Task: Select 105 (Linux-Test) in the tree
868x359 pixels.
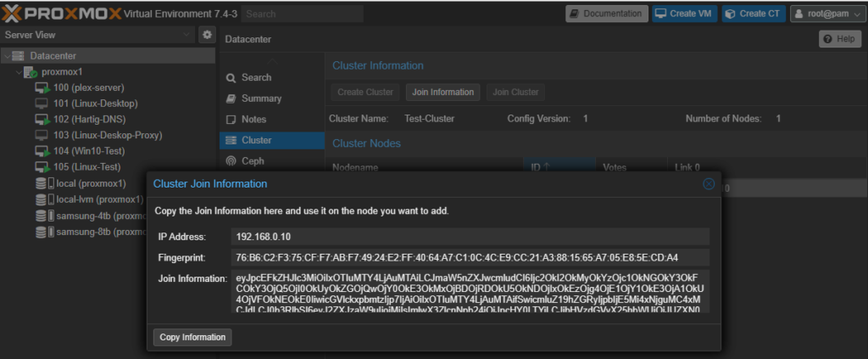Action: click(87, 166)
